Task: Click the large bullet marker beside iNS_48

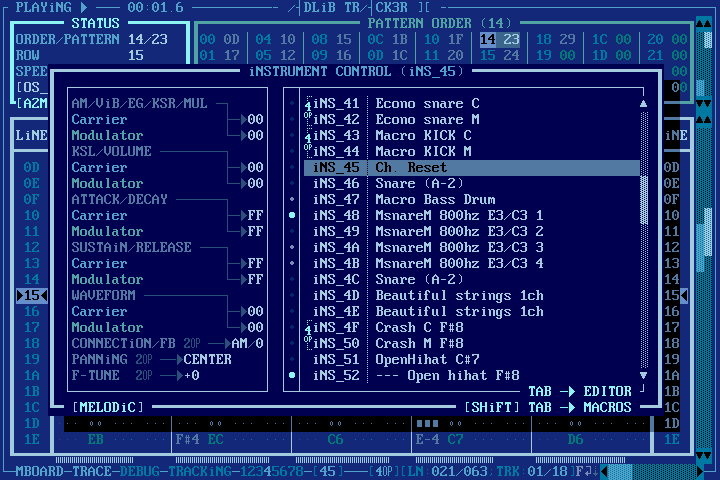Action: click(x=292, y=215)
